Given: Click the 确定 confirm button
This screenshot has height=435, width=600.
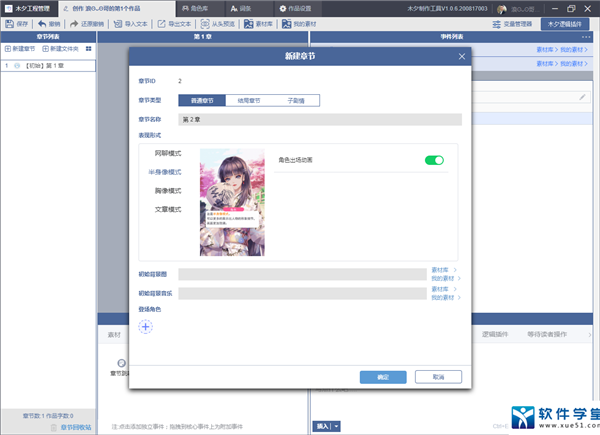Looking at the screenshot, I should [x=383, y=377].
